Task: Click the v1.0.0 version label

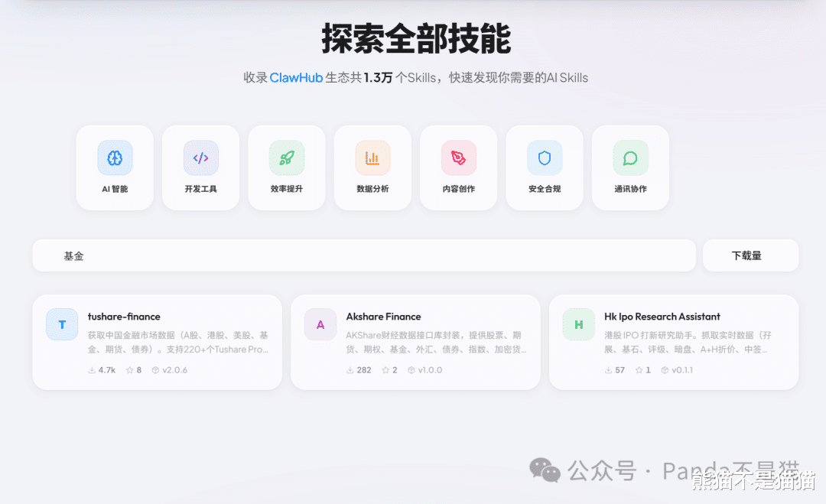Action: tap(431, 370)
